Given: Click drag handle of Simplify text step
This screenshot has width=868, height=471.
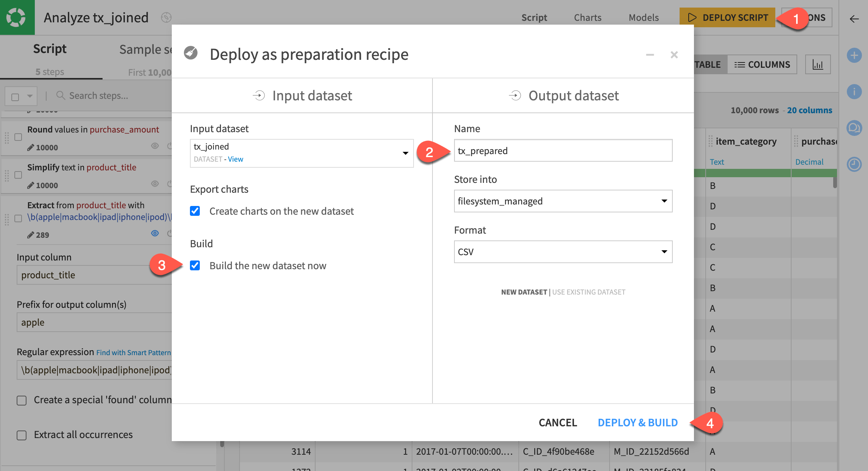Looking at the screenshot, I should tap(6, 176).
